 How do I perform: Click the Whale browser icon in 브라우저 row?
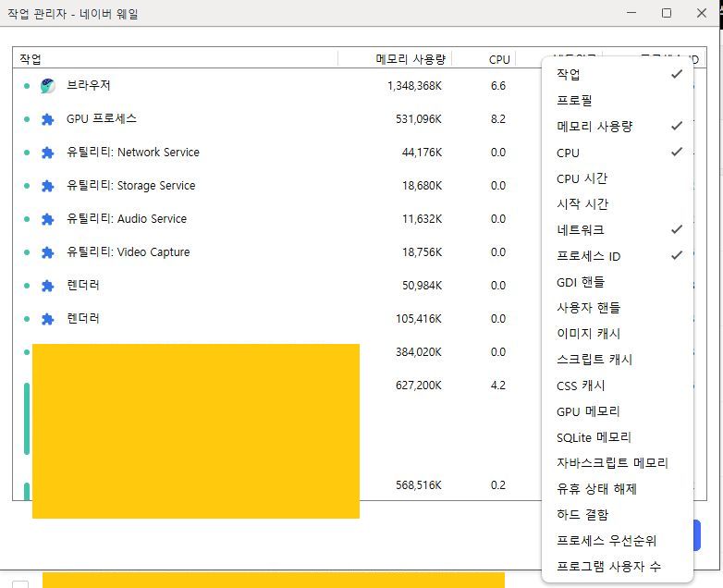click(x=47, y=86)
